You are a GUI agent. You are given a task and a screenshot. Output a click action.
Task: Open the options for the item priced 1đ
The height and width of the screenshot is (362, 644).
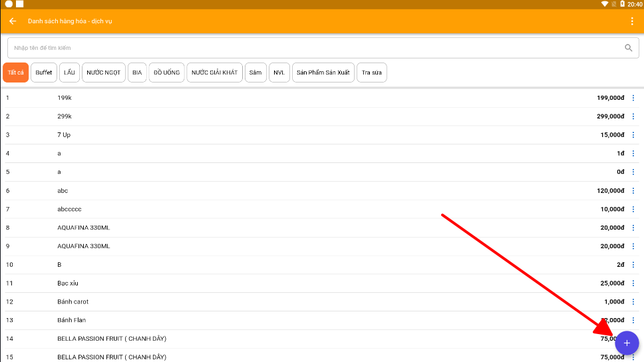click(633, 153)
